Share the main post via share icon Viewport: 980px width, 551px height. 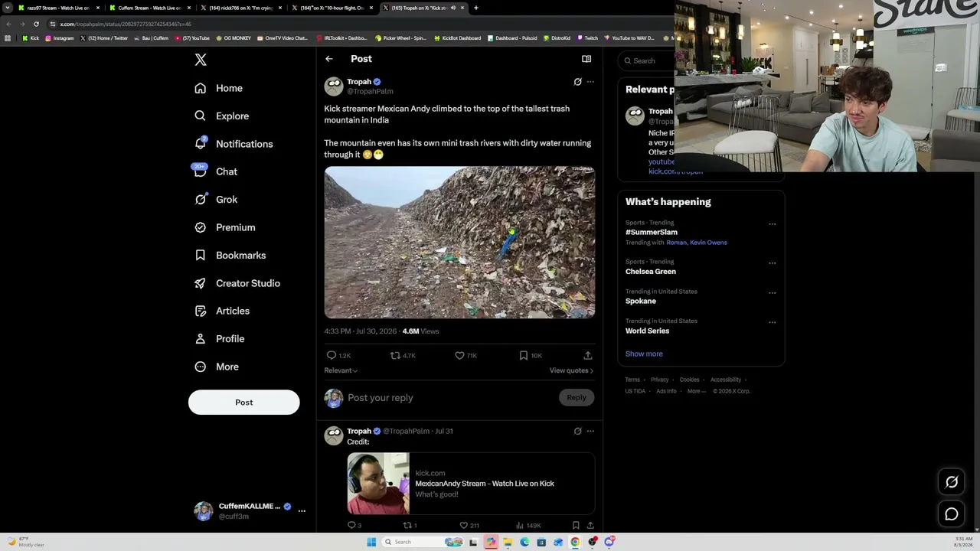[x=588, y=356]
